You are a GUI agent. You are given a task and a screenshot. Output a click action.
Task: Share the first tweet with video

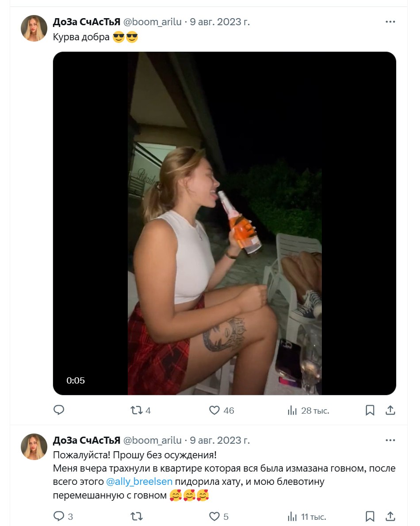[x=390, y=411]
